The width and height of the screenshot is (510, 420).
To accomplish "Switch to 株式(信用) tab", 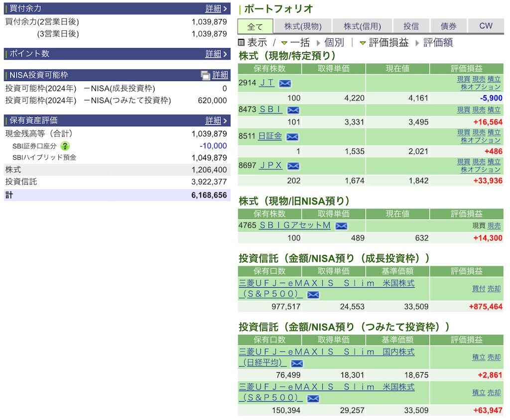I will coord(362,26).
